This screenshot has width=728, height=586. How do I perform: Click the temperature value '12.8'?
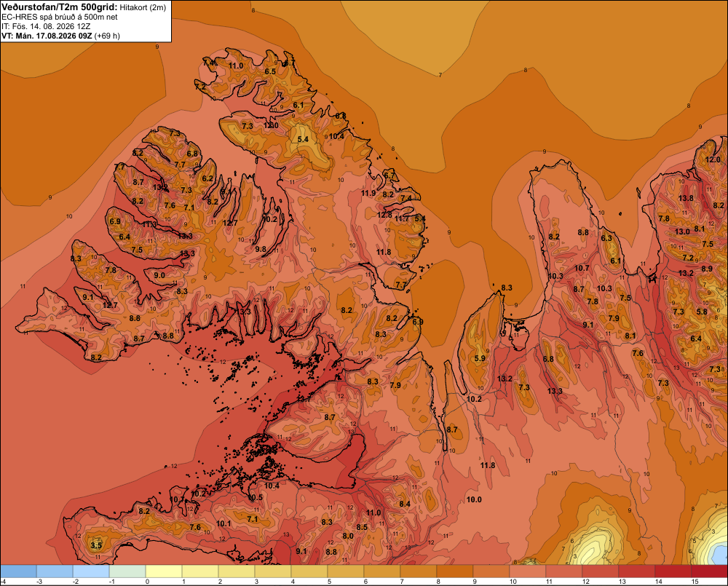pyautogui.click(x=384, y=215)
